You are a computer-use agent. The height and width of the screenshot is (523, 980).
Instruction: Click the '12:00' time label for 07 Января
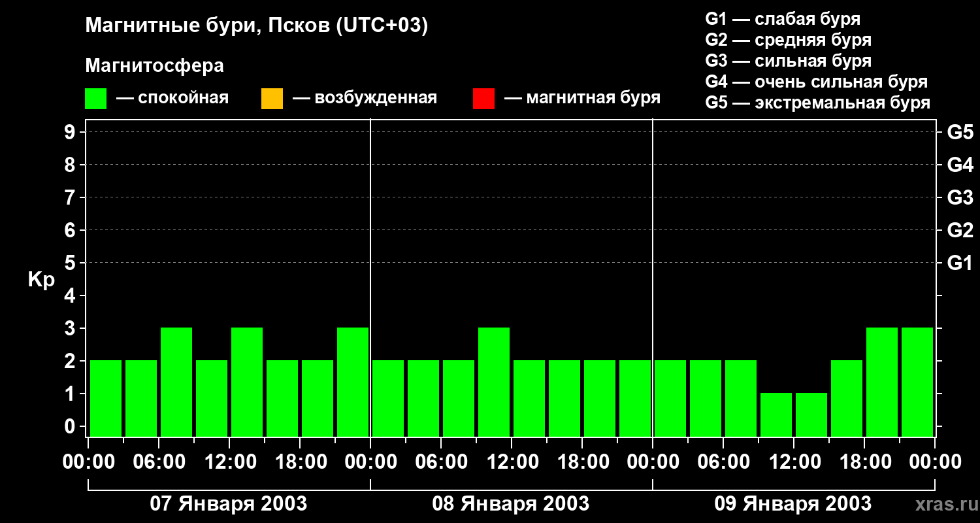pos(229,462)
